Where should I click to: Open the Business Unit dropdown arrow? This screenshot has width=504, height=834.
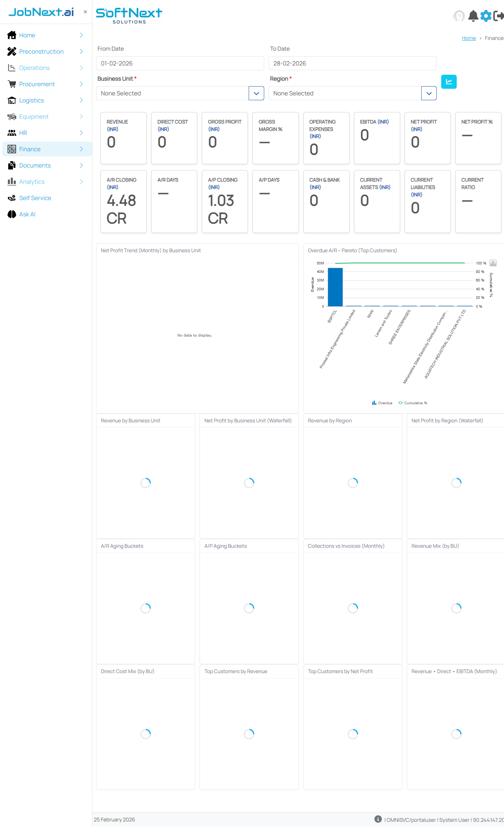[x=256, y=93]
